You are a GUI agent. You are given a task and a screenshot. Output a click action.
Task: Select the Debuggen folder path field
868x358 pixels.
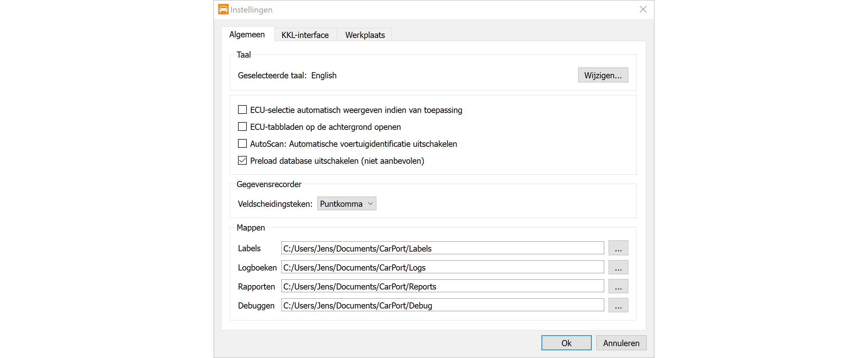[442, 305]
